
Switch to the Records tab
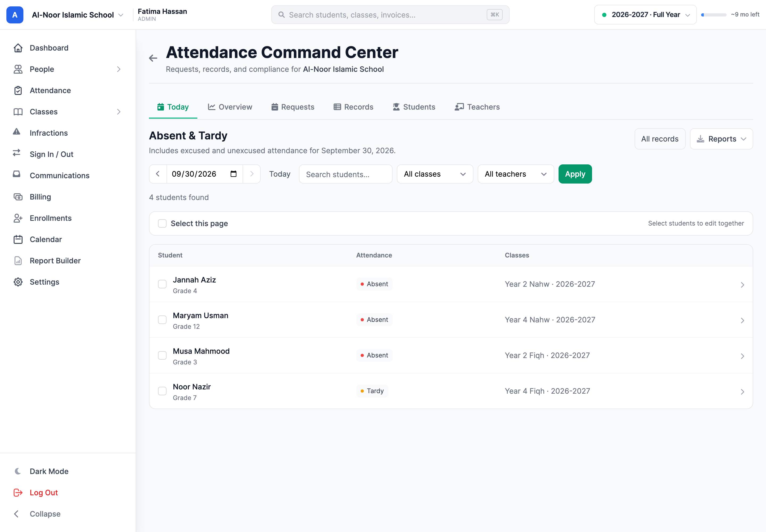click(x=353, y=107)
